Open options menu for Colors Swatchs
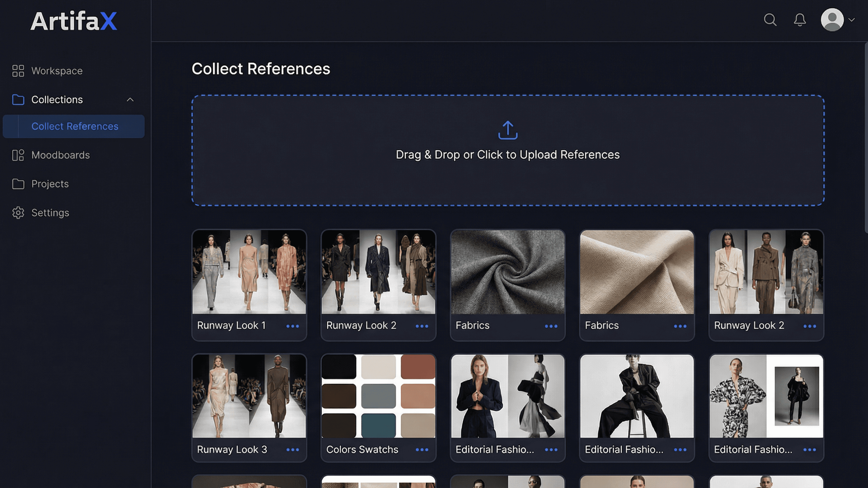 point(422,450)
